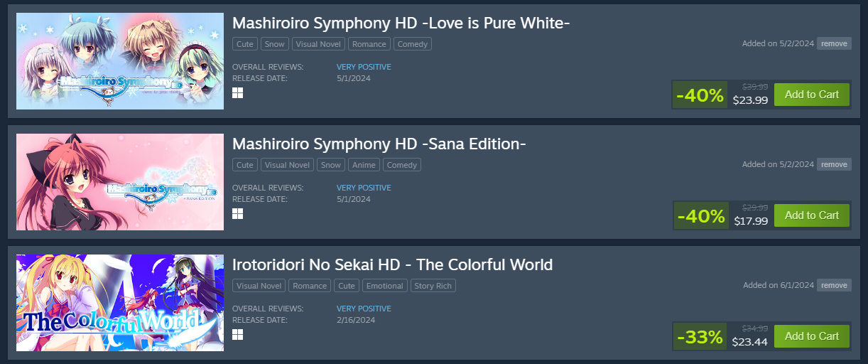Click Windows platform icon for Irotoridori No Sekai

click(x=237, y=335)
